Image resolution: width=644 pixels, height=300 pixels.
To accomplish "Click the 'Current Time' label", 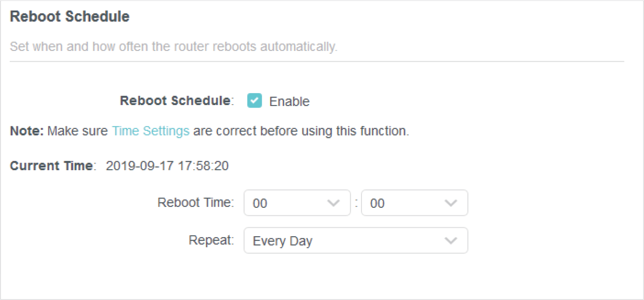I will pos(51,166).
